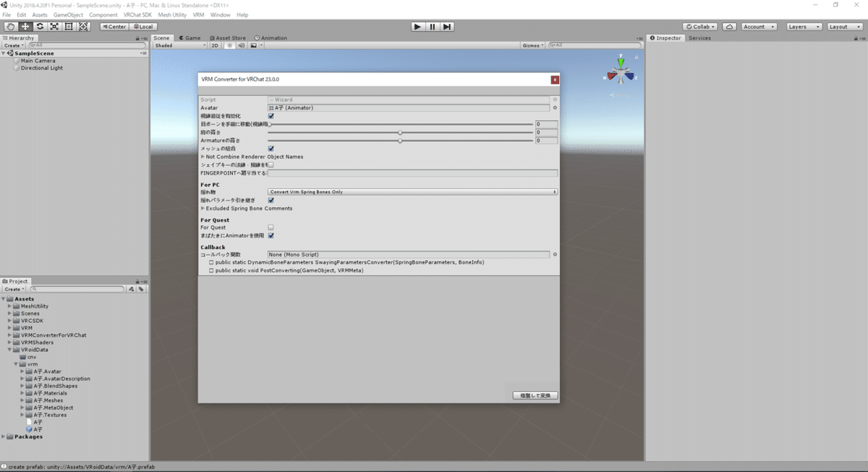The width and height of the screenshot is (868, 472).
Task: Collapse the VRoidData folder
Action: point(10,350)
